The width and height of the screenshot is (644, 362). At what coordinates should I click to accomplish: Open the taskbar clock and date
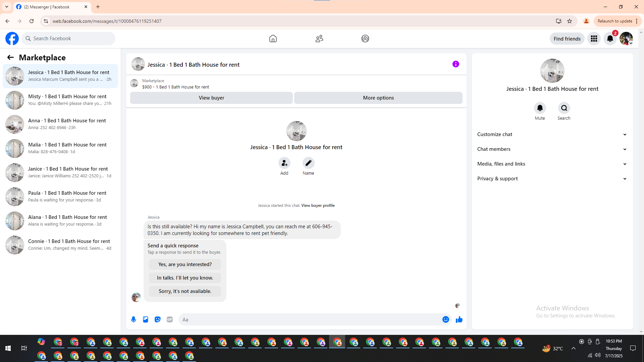tap(614, 349)
